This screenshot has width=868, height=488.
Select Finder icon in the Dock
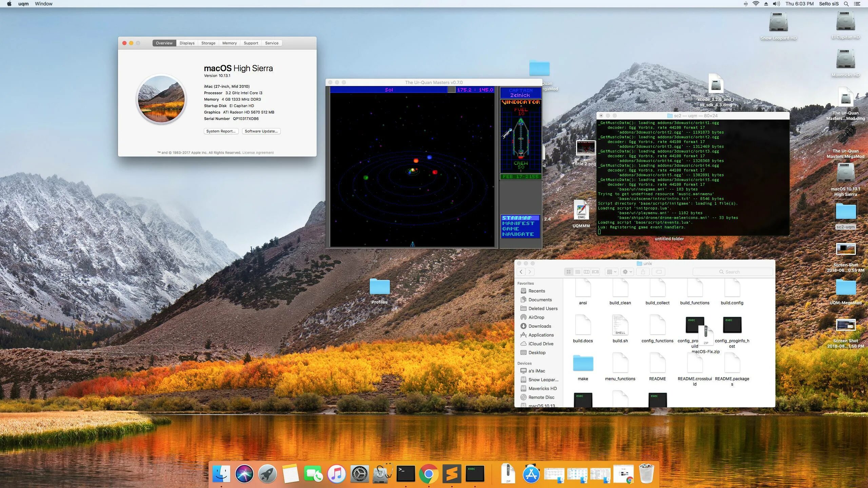coord(221,474)
